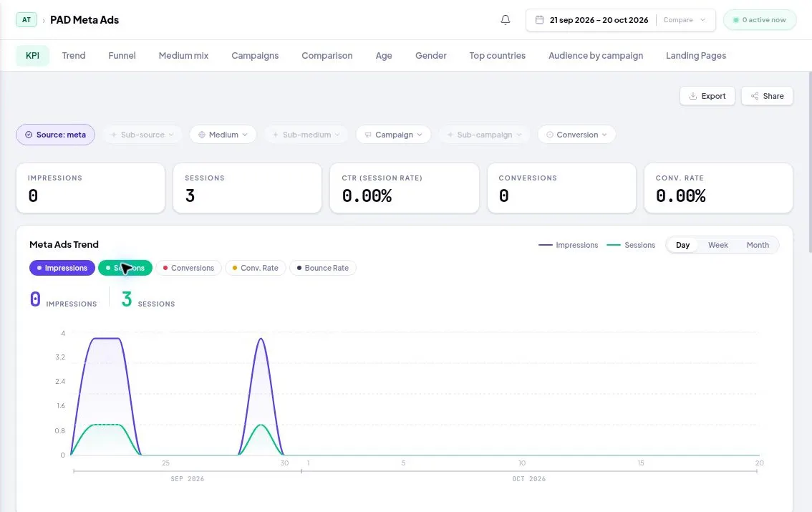This screenshot has width=812, height=512.
Task: Click the Medium globe icon
Action: click(x=202, y=135)
